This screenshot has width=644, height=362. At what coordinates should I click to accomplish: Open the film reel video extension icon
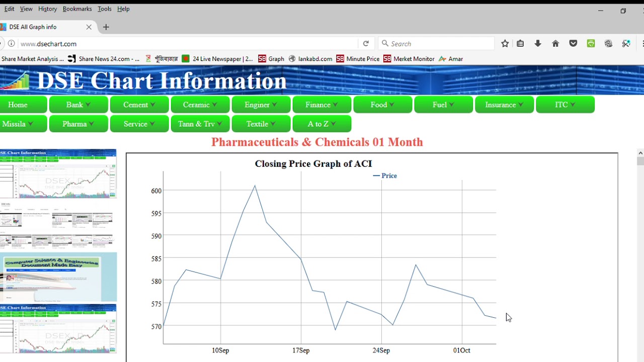tap(608, 44)
